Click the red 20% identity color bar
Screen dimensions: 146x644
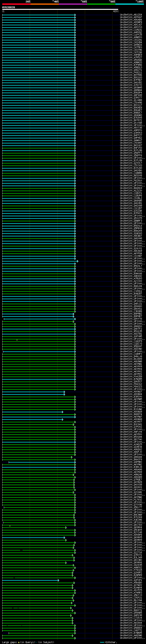pos(16,4)
